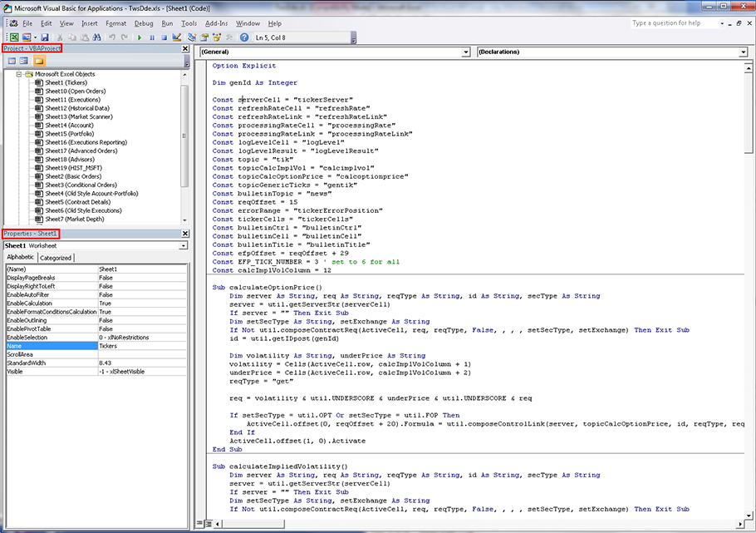This screenshot has height=533, width=756.
Task: Toggle Design Mode icon
Action: click(176, 37)
